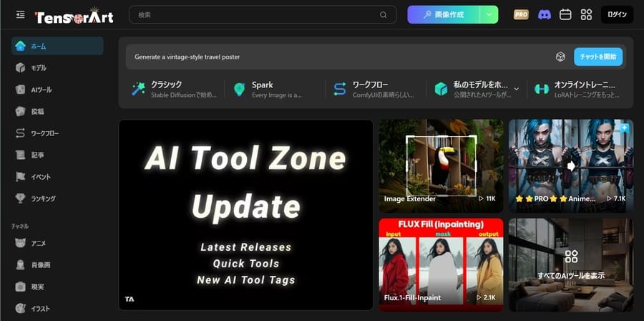Image resolution: width=644 pixels, height=321 pixels.
Task: Open the Discord icon link
Action: pyautogui.click(x=545, y=15)
